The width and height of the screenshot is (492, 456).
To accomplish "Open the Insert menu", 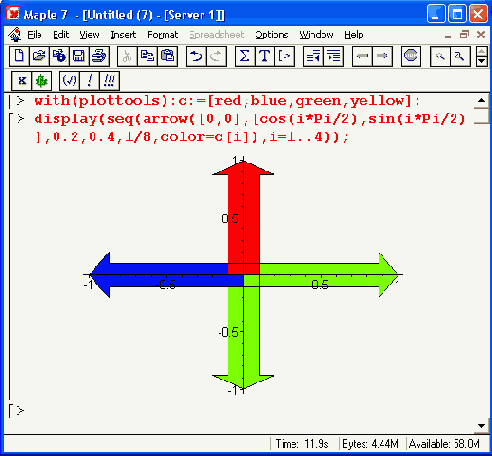I will click(x=123, y=35).
